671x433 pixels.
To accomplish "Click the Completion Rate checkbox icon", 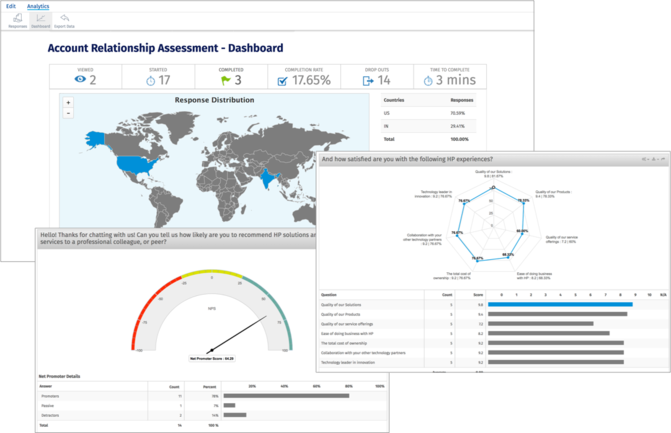I will pos(282,81).
